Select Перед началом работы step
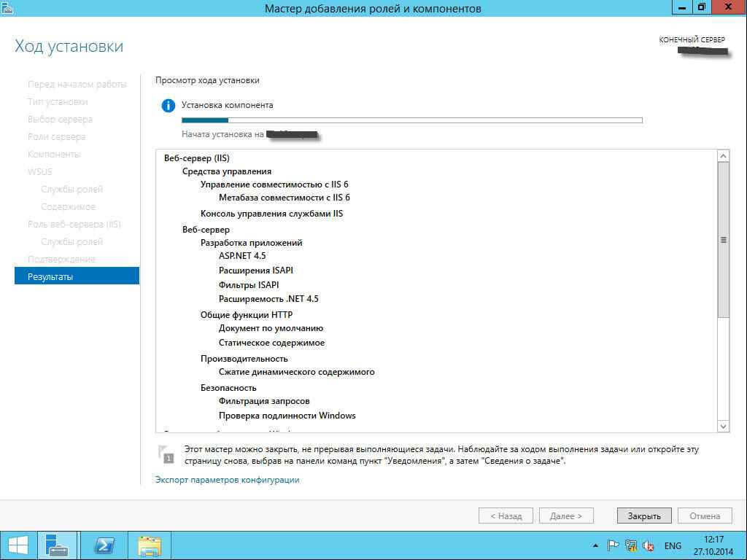747x560 pixels. coord(77,85)
